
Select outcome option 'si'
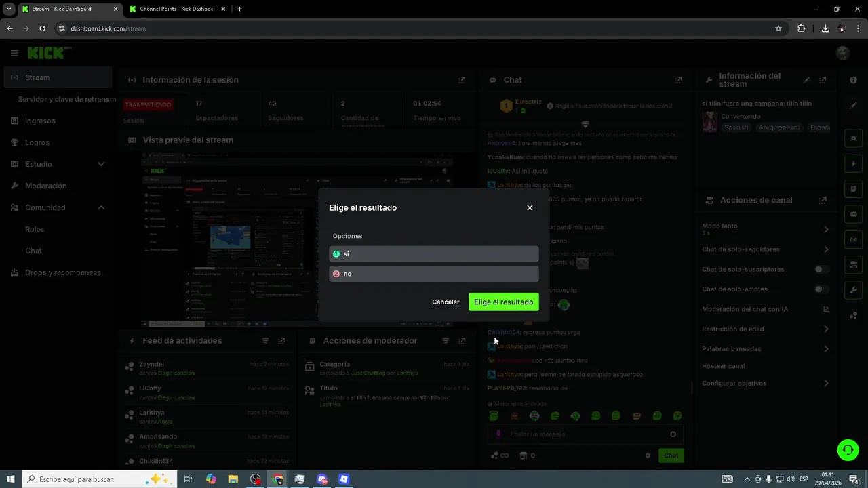[434, 253]
